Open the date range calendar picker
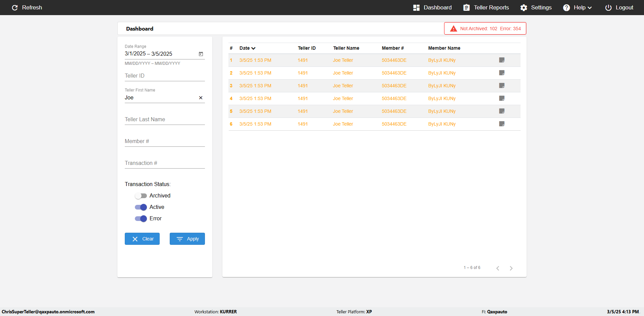The image size is (644, 316). 201,54
